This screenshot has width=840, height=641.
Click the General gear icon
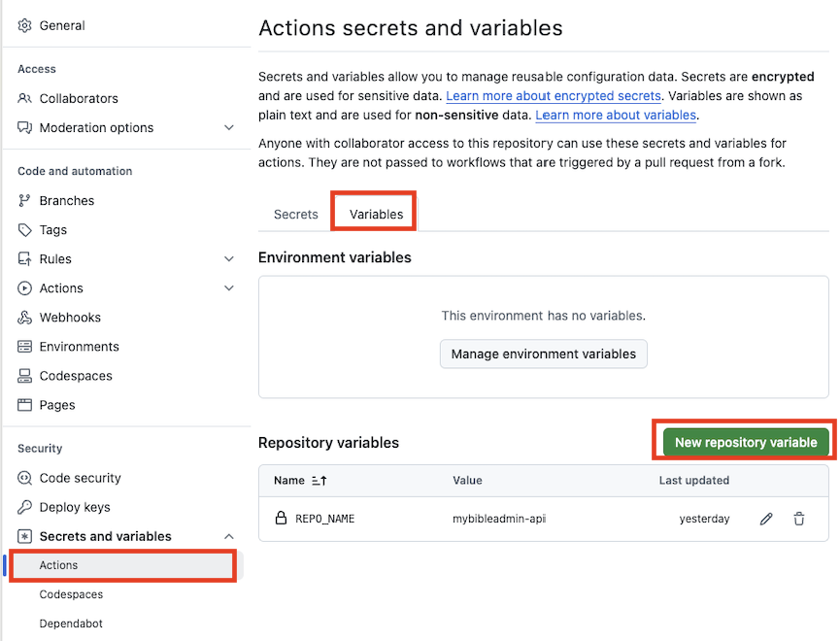point(25,25)
